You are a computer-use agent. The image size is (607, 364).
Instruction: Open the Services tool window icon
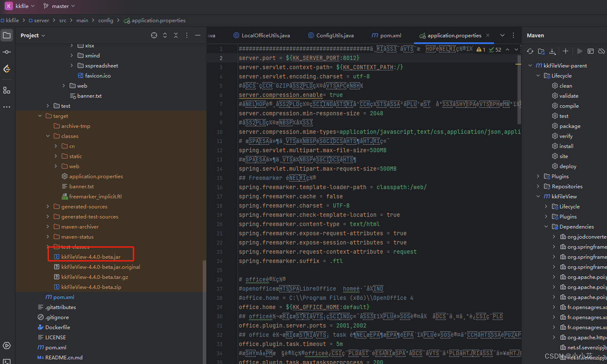pos(7,346)
